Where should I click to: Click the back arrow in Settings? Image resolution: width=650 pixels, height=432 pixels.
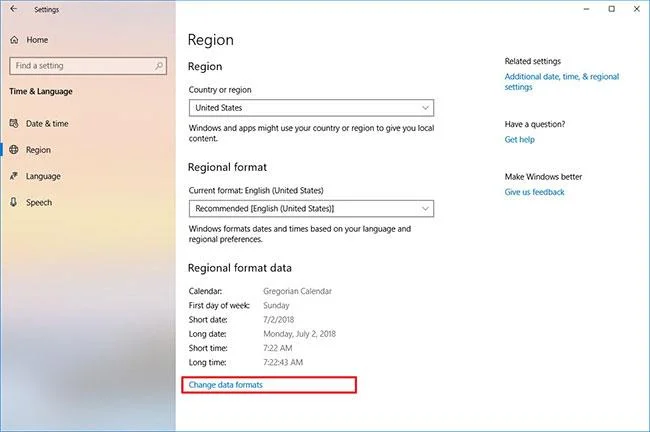coord(14,9)
